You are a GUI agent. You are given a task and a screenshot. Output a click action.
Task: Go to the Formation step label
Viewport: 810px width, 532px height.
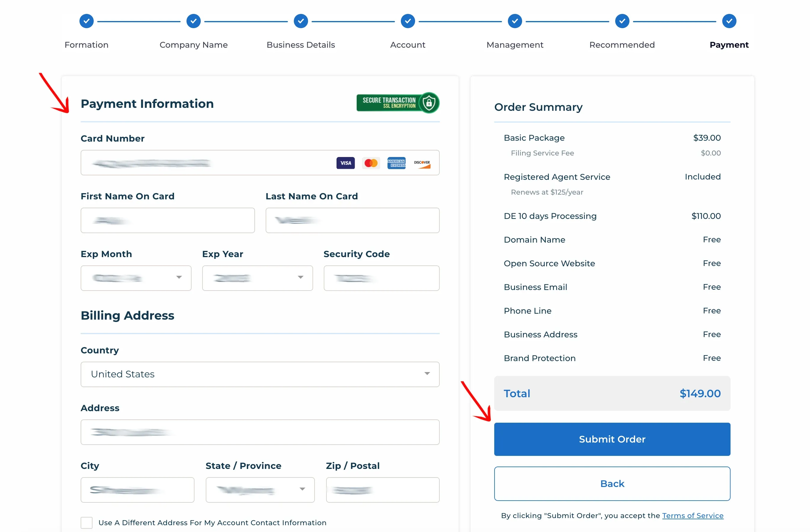click(87, 45)
